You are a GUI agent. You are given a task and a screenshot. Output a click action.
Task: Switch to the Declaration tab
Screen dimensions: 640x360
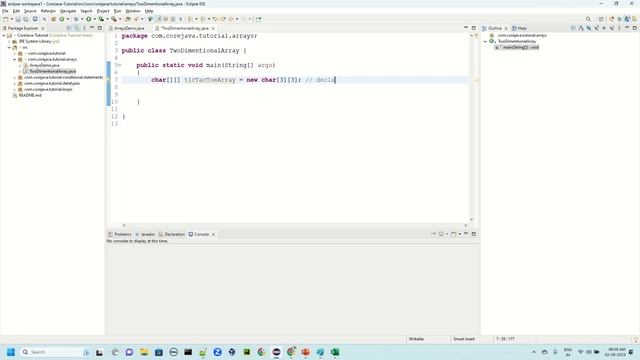[172, 234]
